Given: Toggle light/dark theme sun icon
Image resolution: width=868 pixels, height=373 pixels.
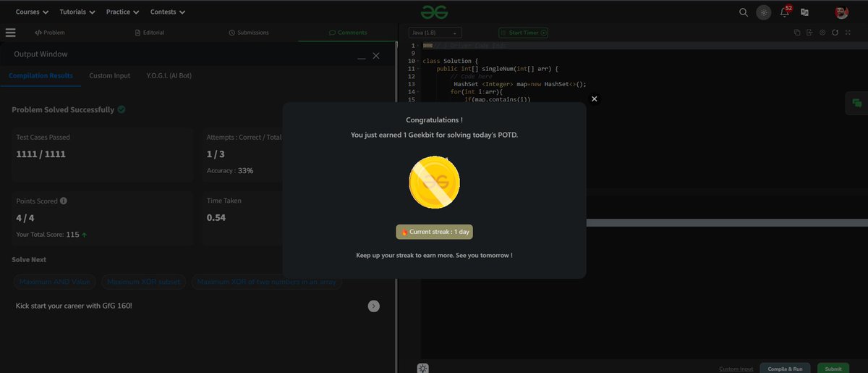Looking at the screenshot, I should tap(763, 12).
